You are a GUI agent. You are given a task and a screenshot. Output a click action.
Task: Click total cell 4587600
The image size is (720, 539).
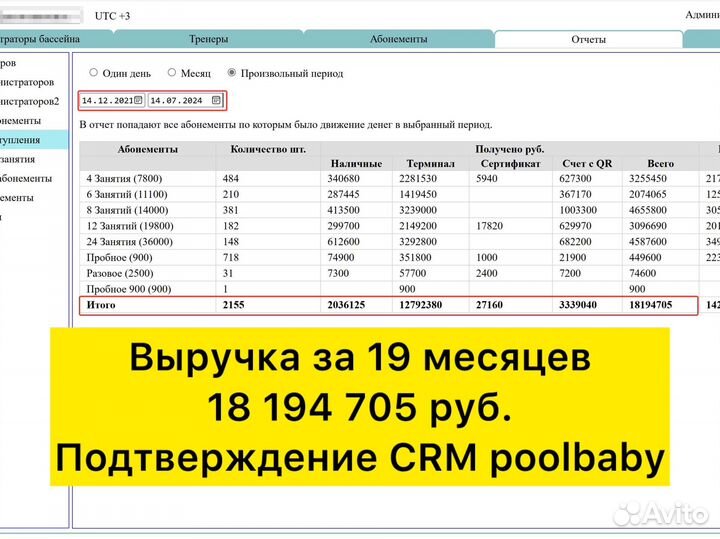tap(648, 241)
